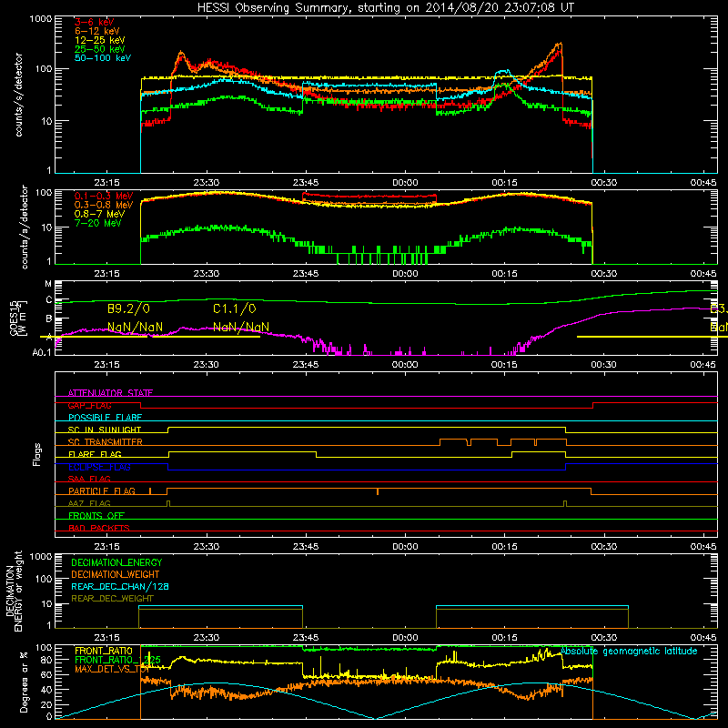Click the PARTICLE_FLAG label
Image resolution: width=728 pixels, height=728 pixels.
point(102,490)
